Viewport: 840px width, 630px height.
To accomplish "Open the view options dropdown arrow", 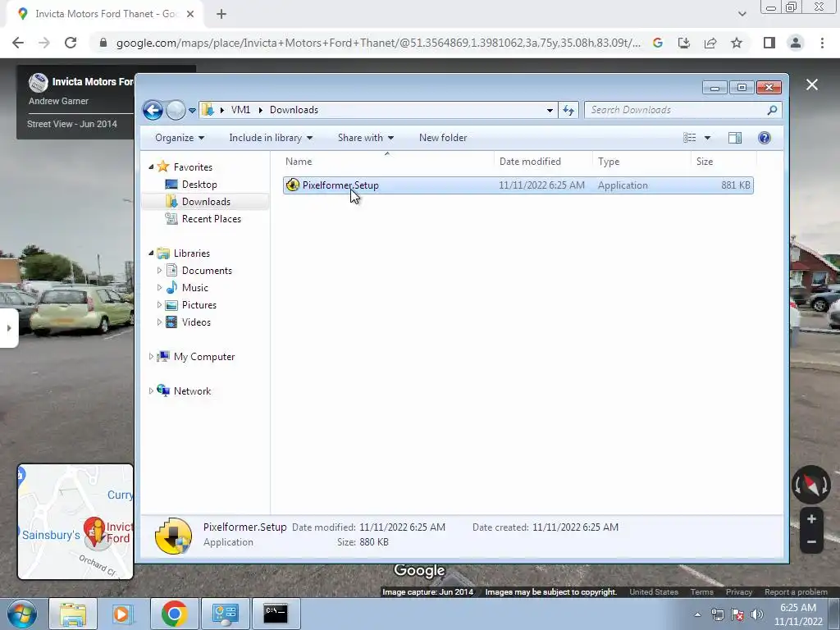I will click(x=707, y=138).
